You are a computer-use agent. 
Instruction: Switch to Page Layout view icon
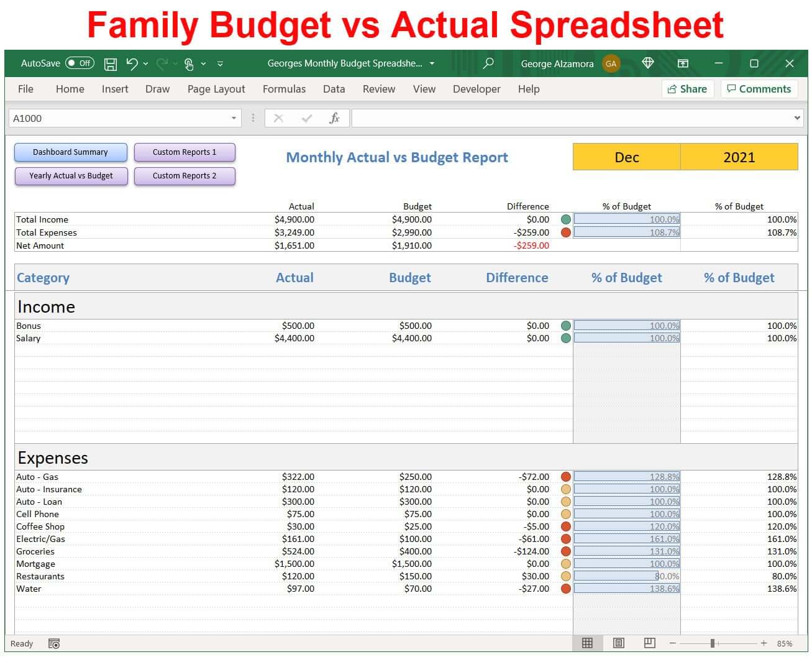click(619, 643)
